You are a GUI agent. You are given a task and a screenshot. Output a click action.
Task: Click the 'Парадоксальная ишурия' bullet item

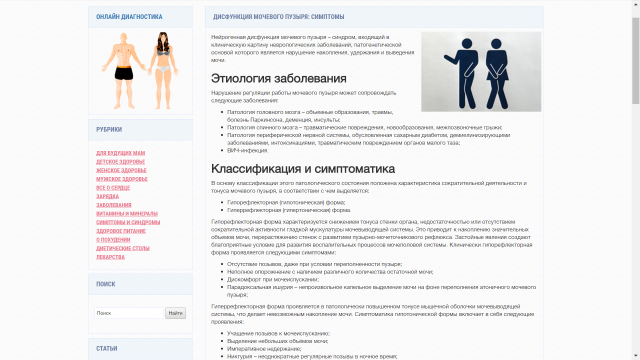pyautogui.click(x=381, y=291)
